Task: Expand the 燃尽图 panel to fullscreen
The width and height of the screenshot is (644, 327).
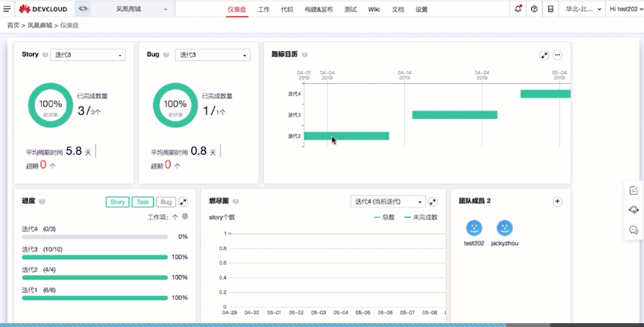Action: coord(432,202)
